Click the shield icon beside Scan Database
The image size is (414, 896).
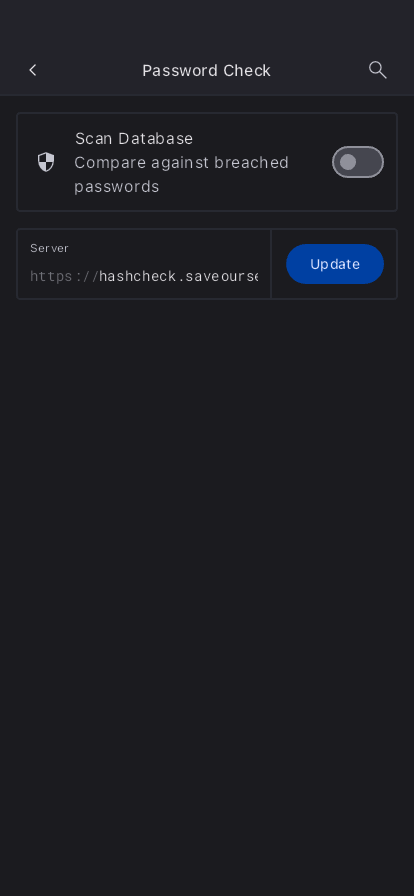point(46,162)
